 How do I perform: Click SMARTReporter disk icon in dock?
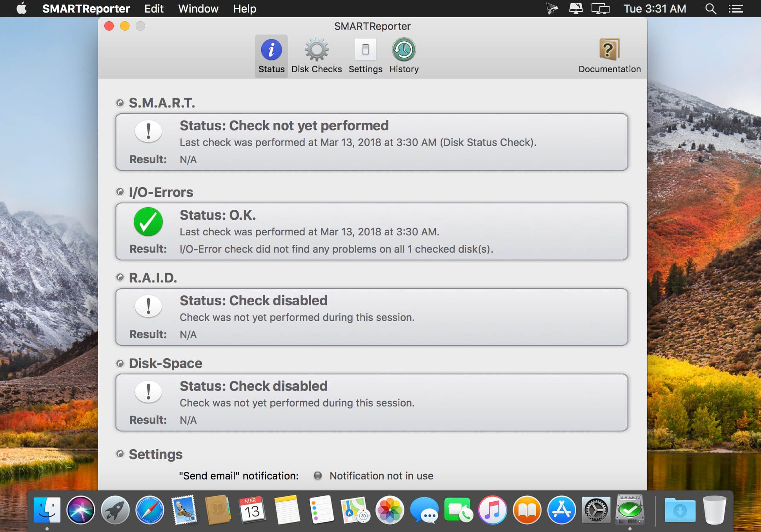(630, 509)
